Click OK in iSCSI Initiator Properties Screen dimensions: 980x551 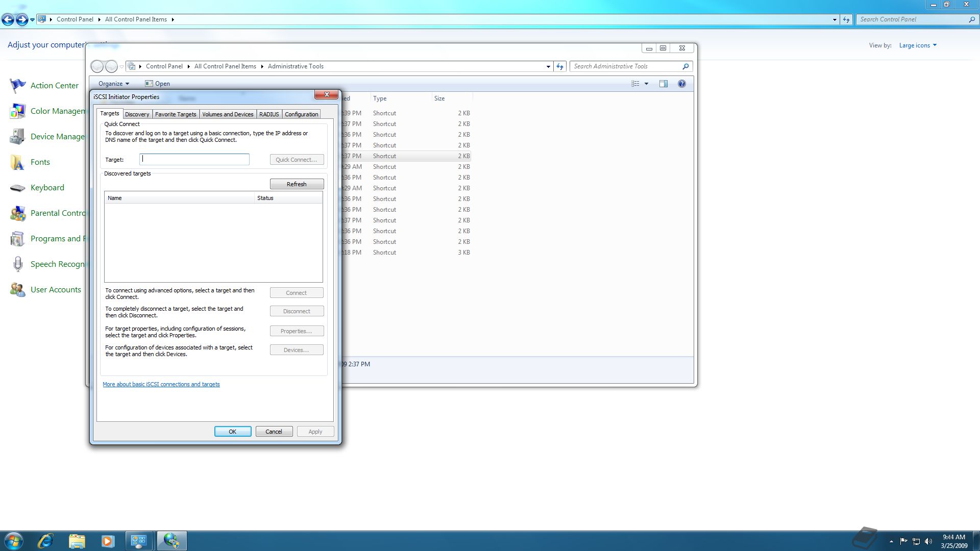(x=233, y=432)
